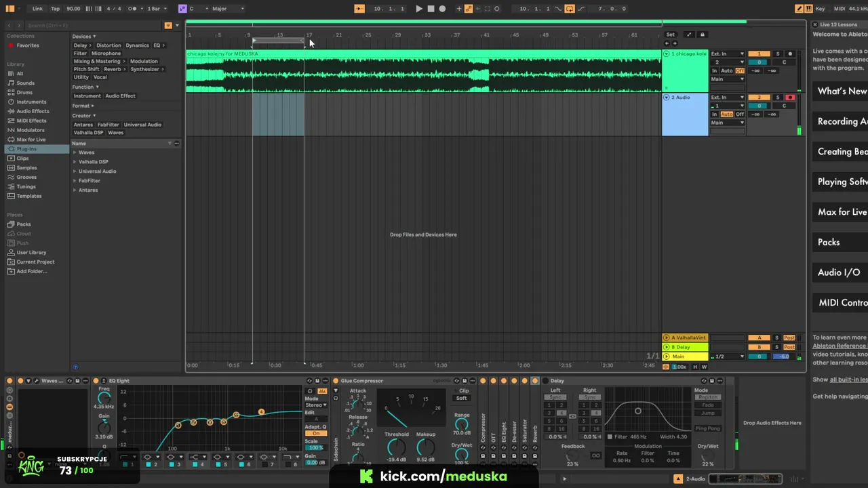Open Clips category in browser
Image resolution: width=868 pixels, height=488 pixels.
22,158
